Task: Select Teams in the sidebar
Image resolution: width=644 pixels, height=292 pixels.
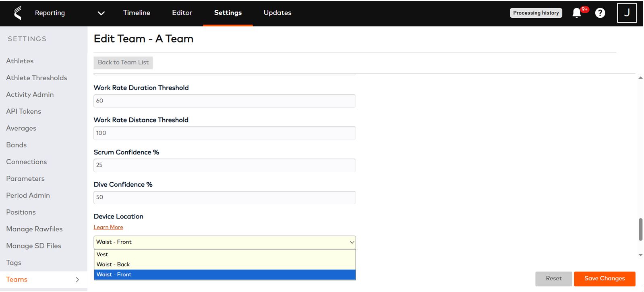Action: (x=17, y=279)
